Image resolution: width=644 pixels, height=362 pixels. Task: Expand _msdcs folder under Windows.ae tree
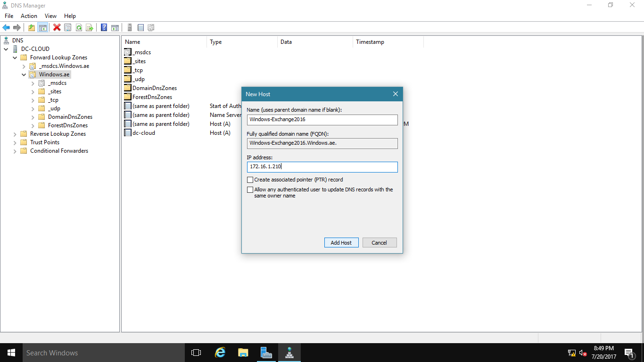tap(33, 83)
